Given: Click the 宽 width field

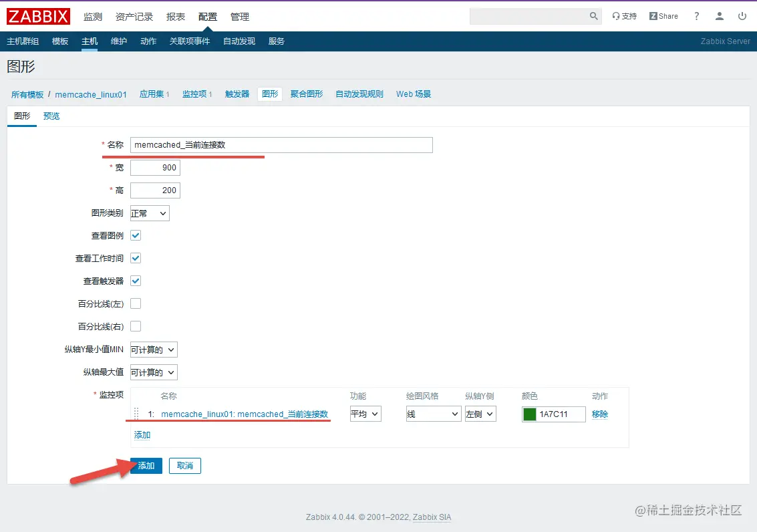Looking at the screenshot, I should pyautogui.click(x=156, y=168).
